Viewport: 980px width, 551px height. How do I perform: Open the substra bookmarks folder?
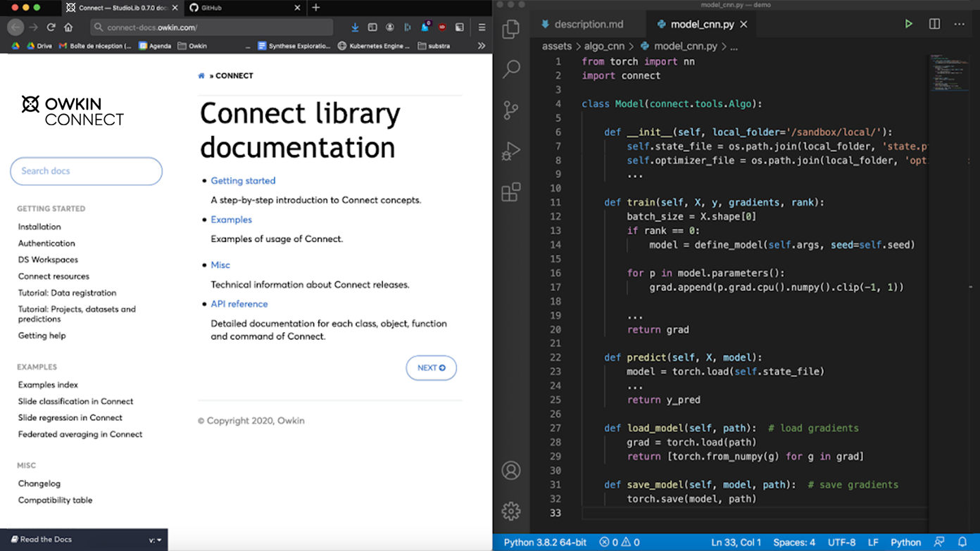pyautogui.click(x=434, y=46)
